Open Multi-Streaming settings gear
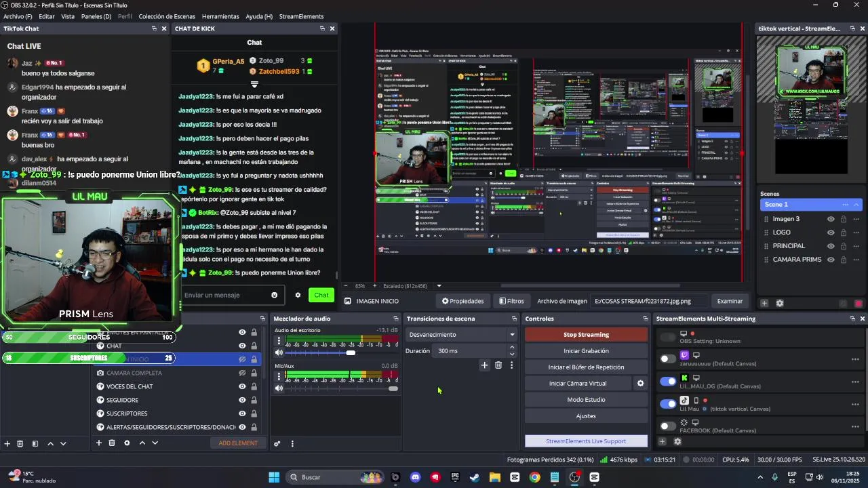This screenshot has width=868, height=488. [x=677, y=441]
